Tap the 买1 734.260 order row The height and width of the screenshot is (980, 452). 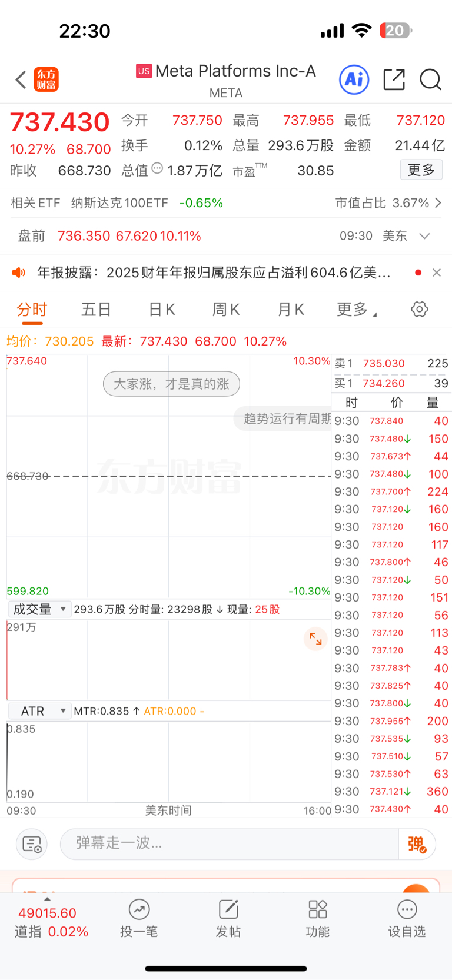tap(391, 383)
